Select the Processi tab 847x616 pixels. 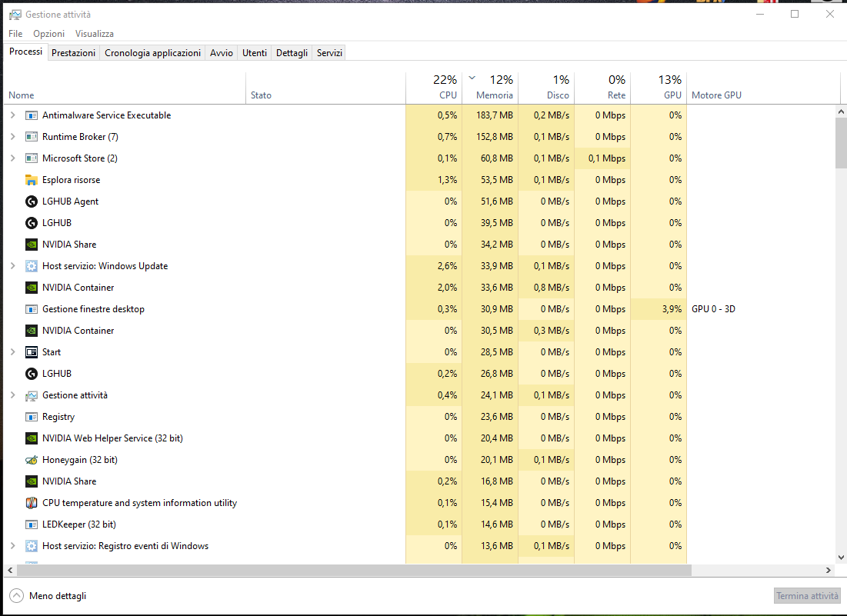26,52
